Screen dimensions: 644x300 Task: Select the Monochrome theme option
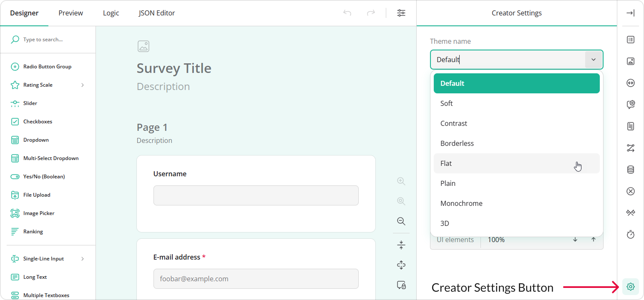pos(517,203)
